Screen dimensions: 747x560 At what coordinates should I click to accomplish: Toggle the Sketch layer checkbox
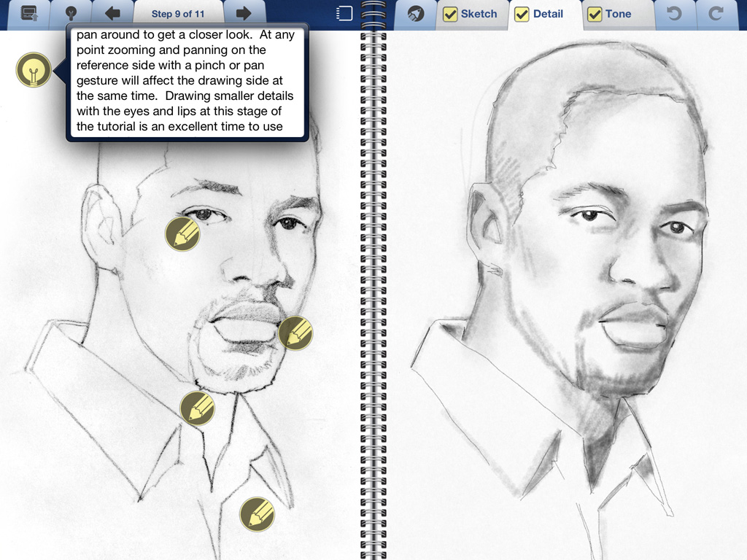tap(449, 15)
